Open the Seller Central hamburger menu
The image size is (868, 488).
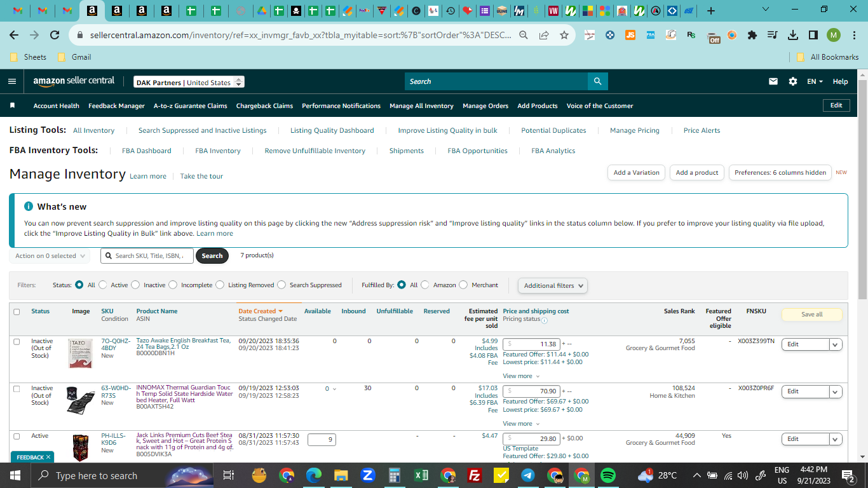(12, 81)
